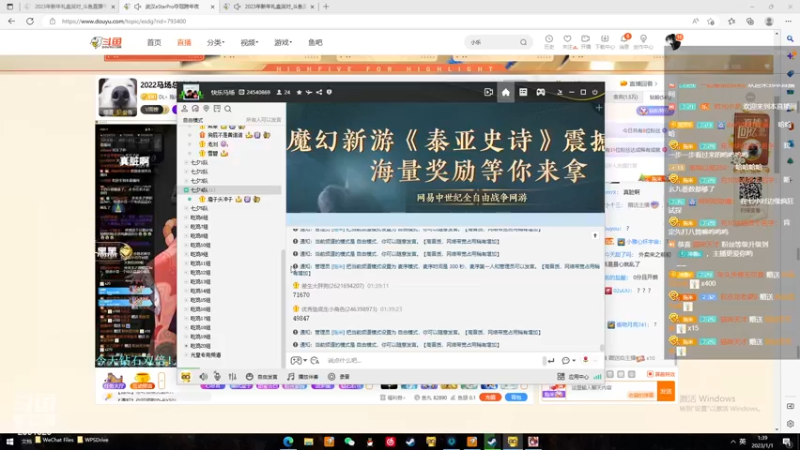
Task: Expand Douyu 分类 category dropdown
Action: coord(215,42)
